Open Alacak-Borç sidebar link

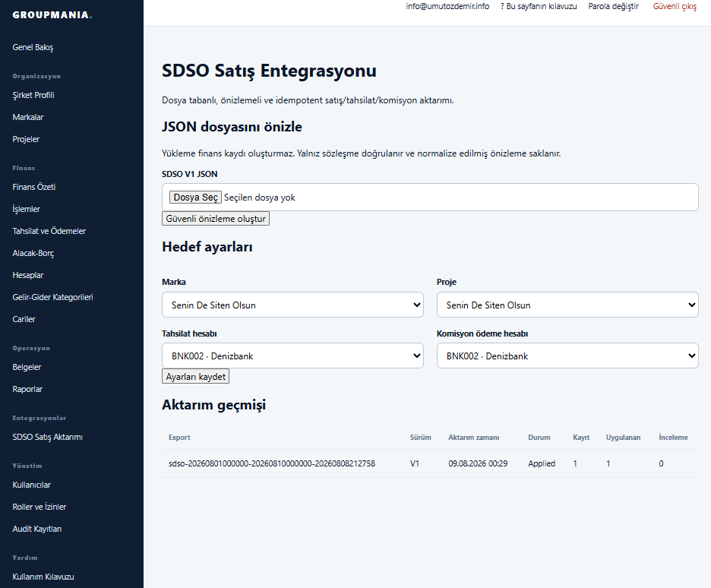click(x=33, y=253)
